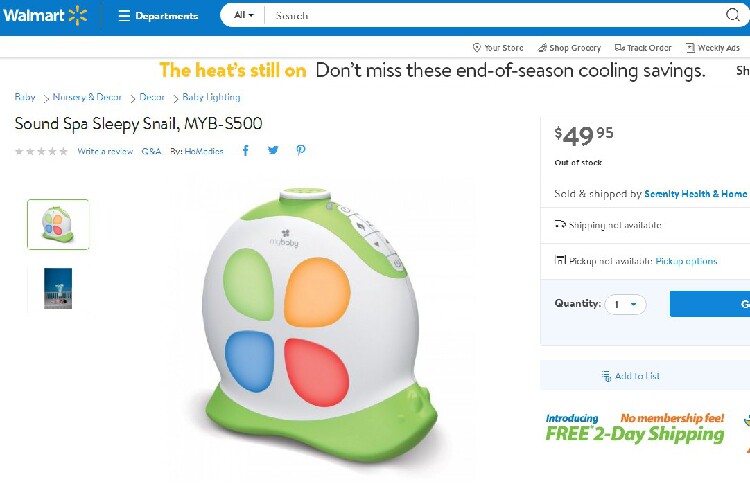Open Baby Lighting breadcrumb
This screenshot has width=750, height=486.
[211, 97]
